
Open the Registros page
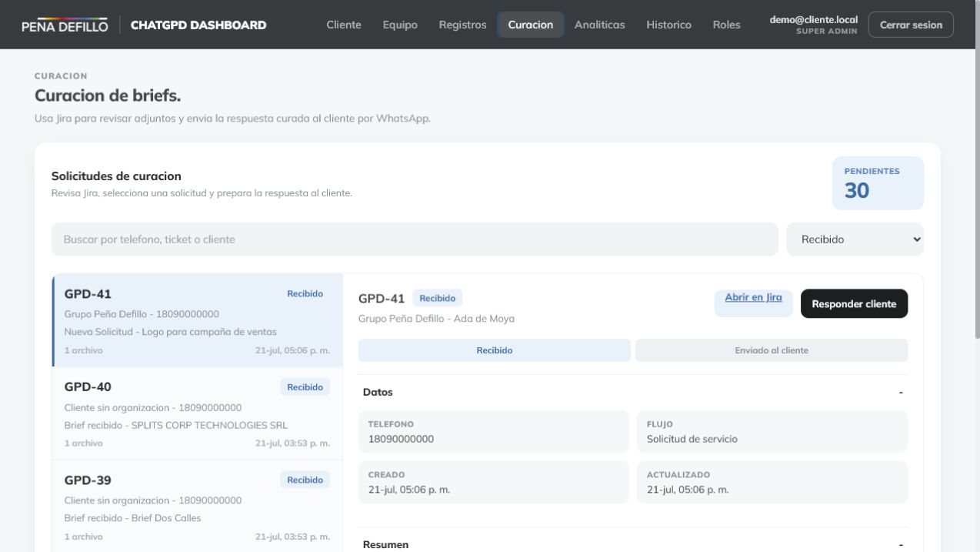462,25
